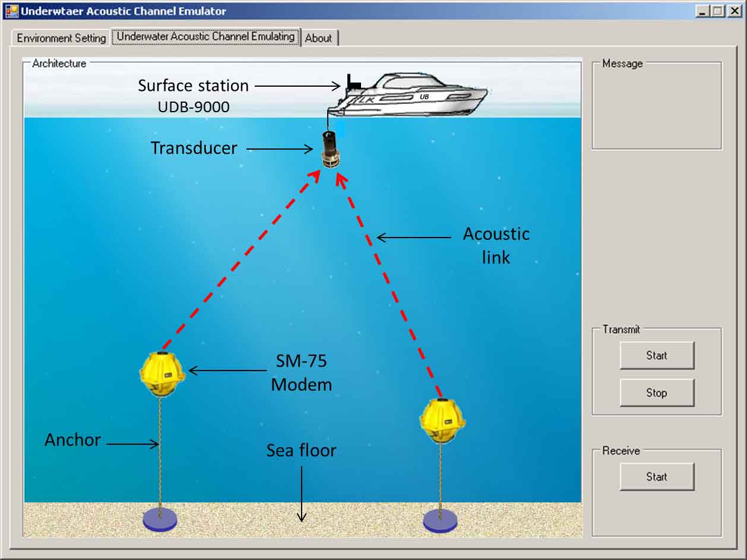The width and height of the screenshot is (747, 560).
Task: Click the left modem's anchor chain
Action: point(160,451)
